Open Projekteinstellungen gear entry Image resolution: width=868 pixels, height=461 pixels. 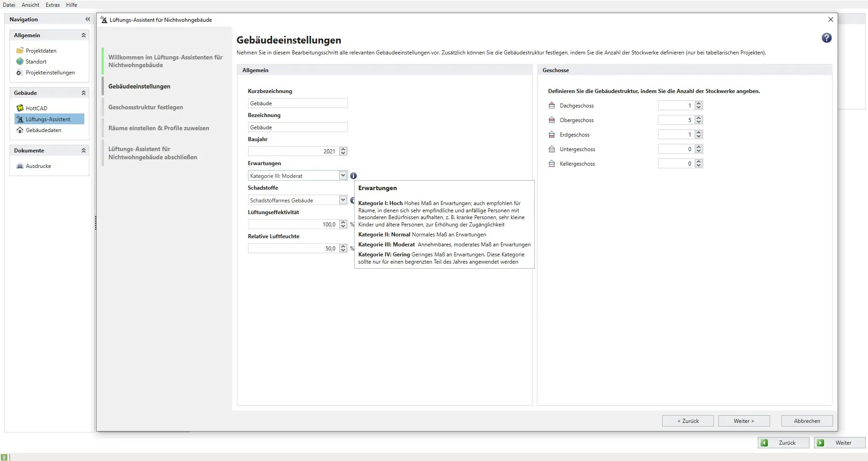tap(50, 73)
